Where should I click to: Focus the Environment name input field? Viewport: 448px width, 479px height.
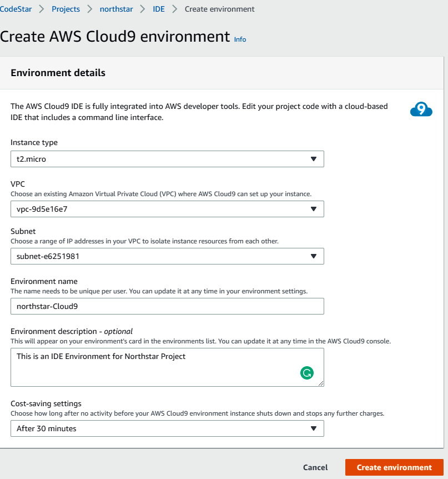[x=167, y=306]
